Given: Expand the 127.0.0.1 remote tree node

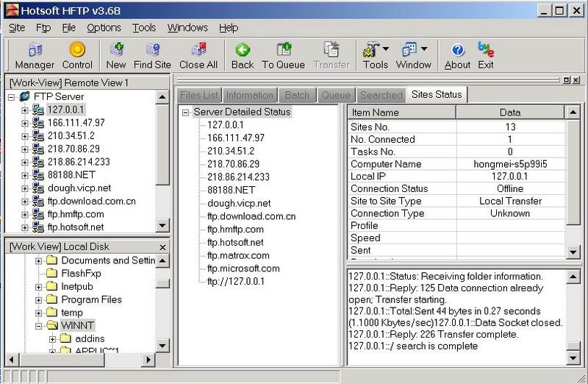Looking at the screenshot, I should coord(25,110).
